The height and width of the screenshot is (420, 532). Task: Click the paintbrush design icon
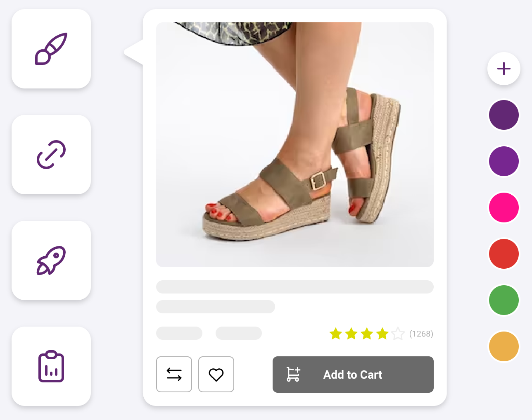point(51,49)
